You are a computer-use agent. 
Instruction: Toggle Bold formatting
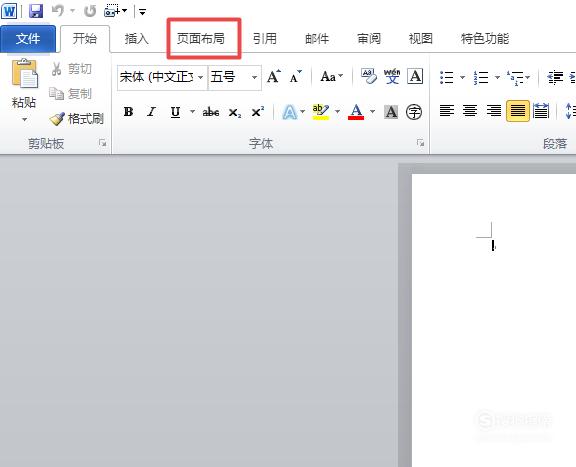coord(128,112)
